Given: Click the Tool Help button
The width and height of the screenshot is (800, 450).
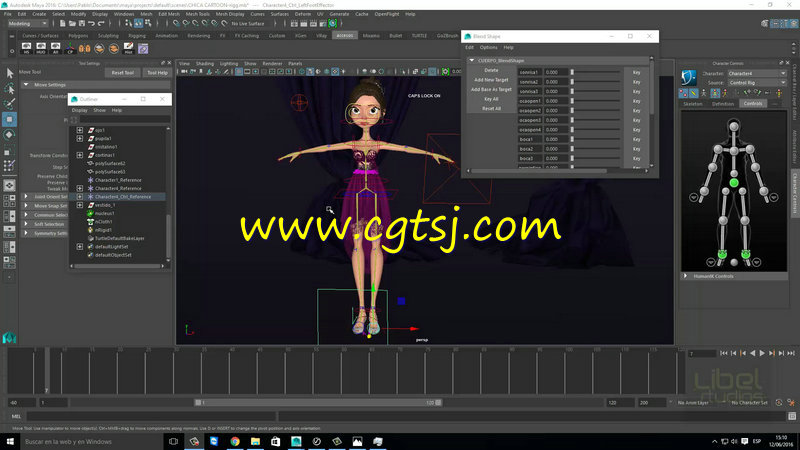Looking at the screenshot, I should [157, 72].
